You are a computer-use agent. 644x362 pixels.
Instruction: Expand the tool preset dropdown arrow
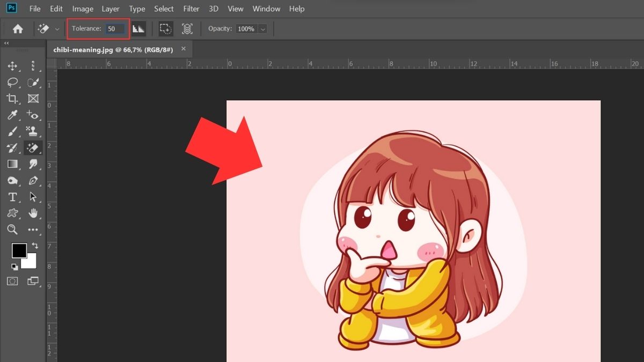(57, 29)
